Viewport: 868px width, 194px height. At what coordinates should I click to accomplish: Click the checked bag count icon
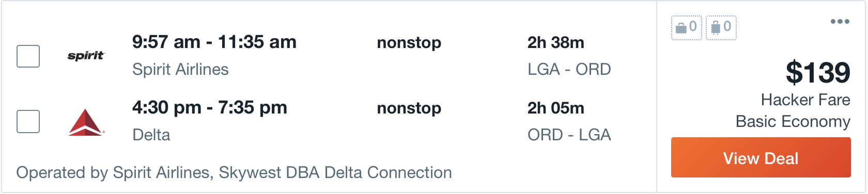[x=721, y=27]
